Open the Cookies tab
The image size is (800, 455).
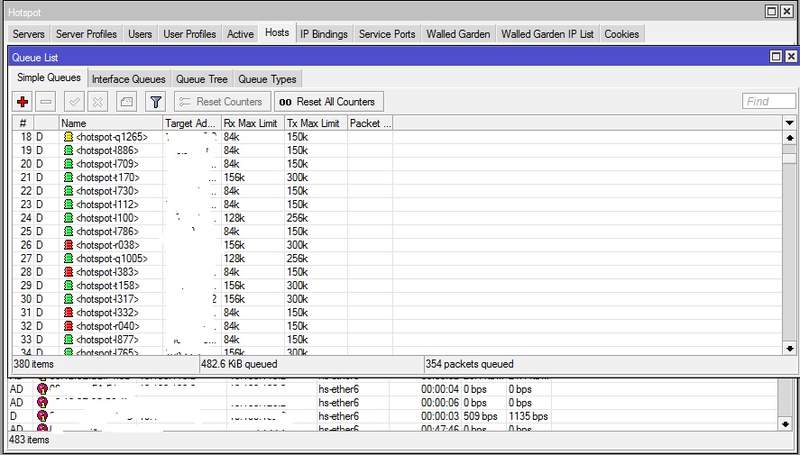point(621,34)
